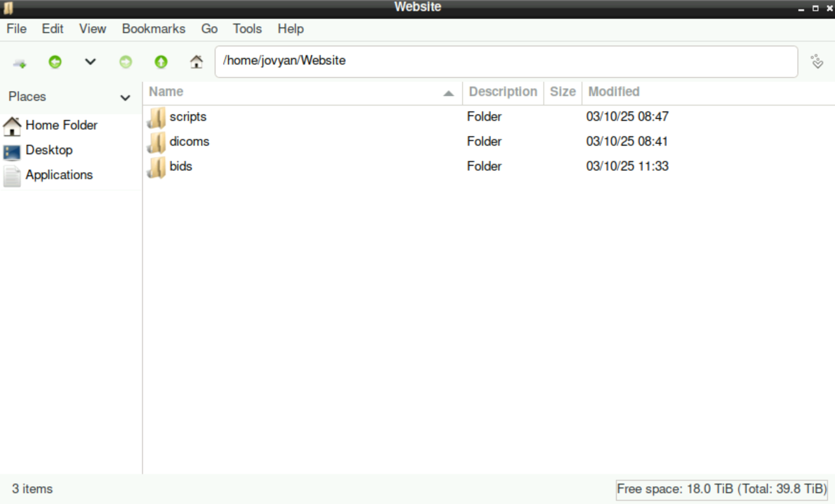Viewport: 835px width, 504px height.
Task: Expand the Places side pane dropdown
Action: [125, 97]
